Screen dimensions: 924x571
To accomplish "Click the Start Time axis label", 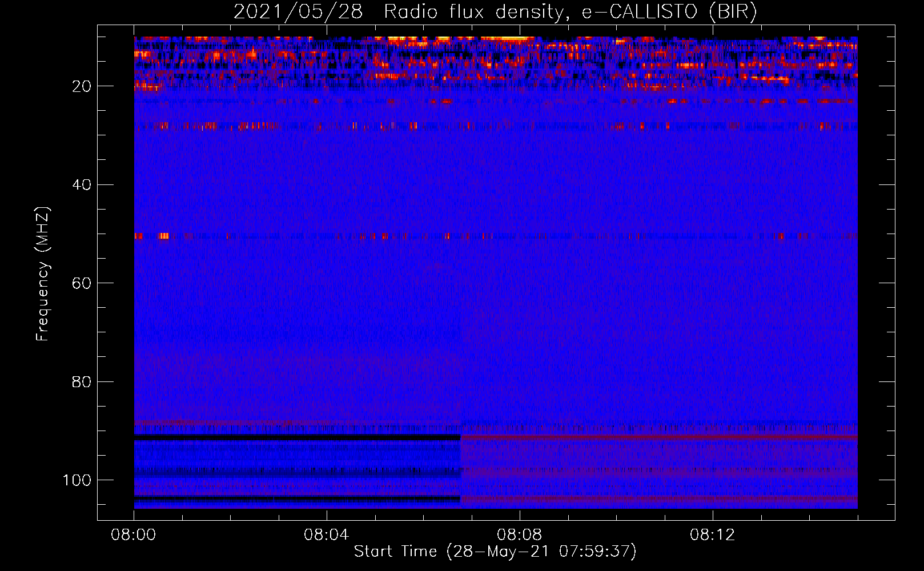I will click(495, 552).
